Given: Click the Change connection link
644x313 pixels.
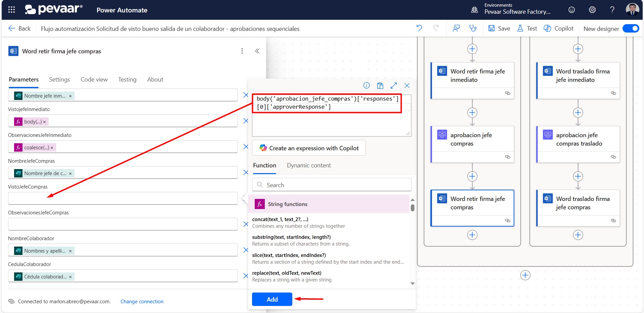Looking at the screenshot, I should [x=142, y=302].
